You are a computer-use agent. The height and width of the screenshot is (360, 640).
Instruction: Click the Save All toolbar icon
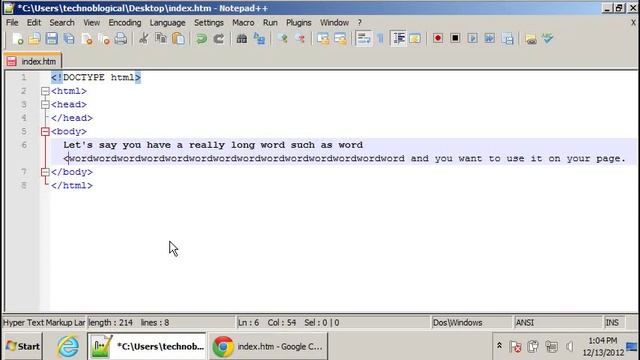coord(69,39)
